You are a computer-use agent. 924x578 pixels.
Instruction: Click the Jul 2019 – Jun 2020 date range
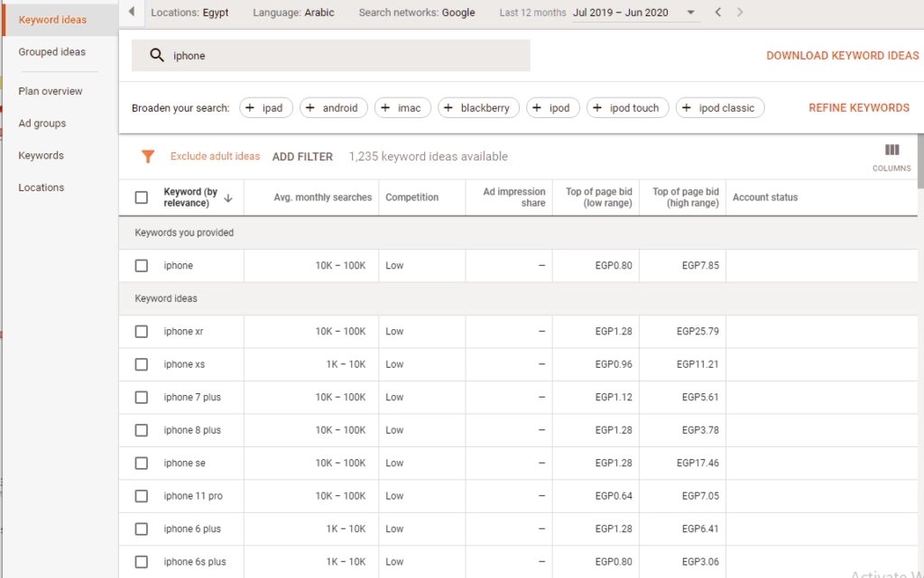tap(621, 13)
